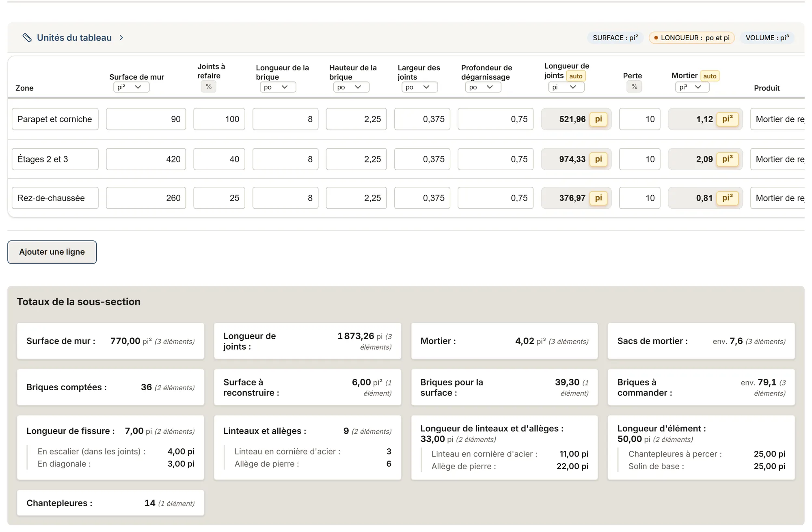Click the pi³ badge beside 1,12
This screenshot has width=812, height=532.
click(727, 119)
